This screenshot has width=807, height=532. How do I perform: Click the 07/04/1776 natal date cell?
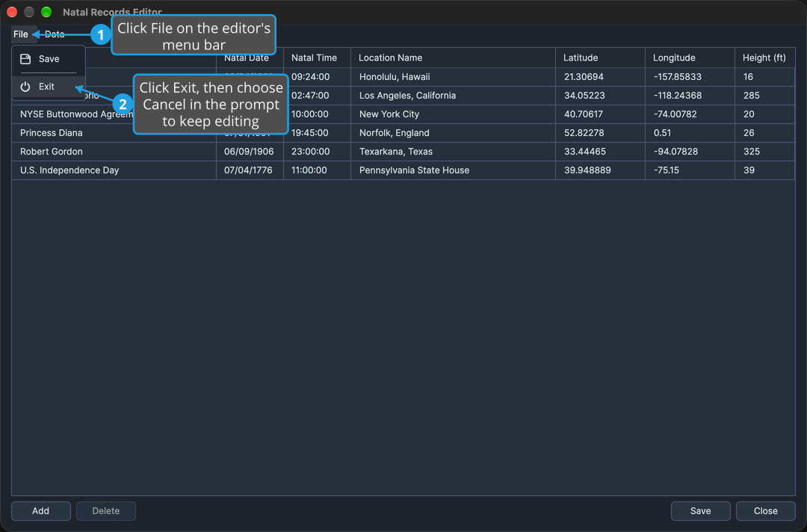tap(250, 170)
